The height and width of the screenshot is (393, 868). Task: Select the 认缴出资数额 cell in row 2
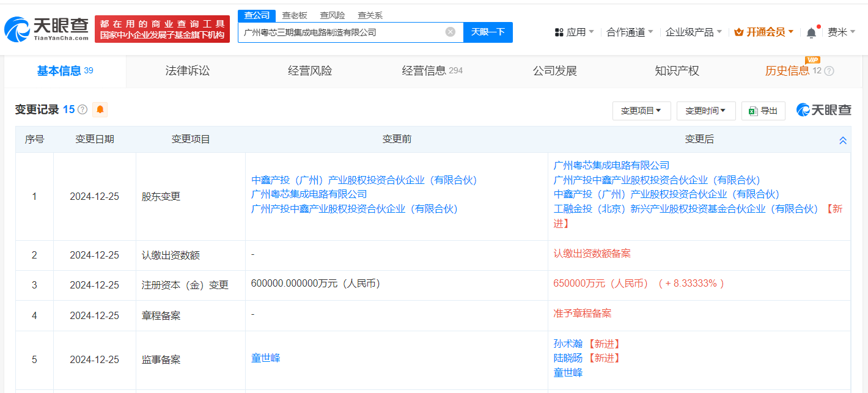click(191, 255)
